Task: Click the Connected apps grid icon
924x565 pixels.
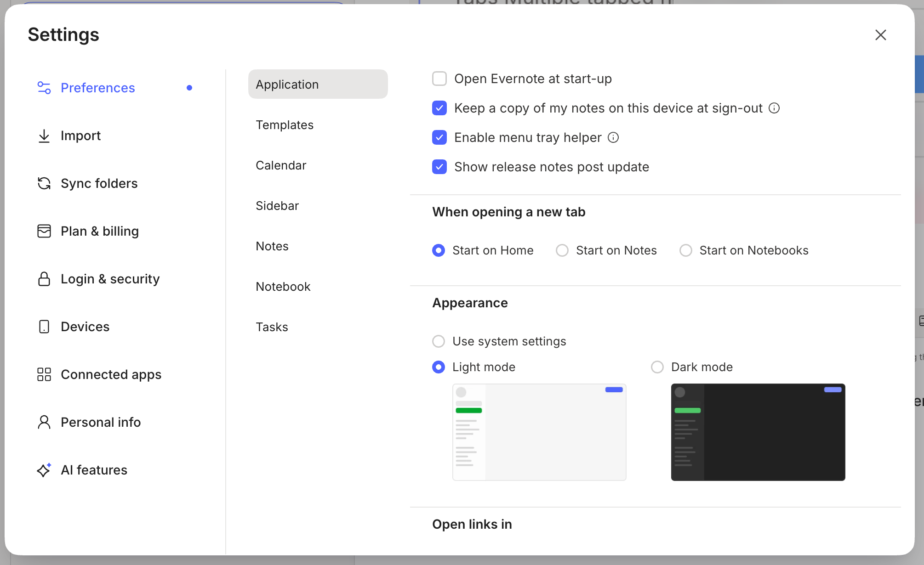Action: 44,374
